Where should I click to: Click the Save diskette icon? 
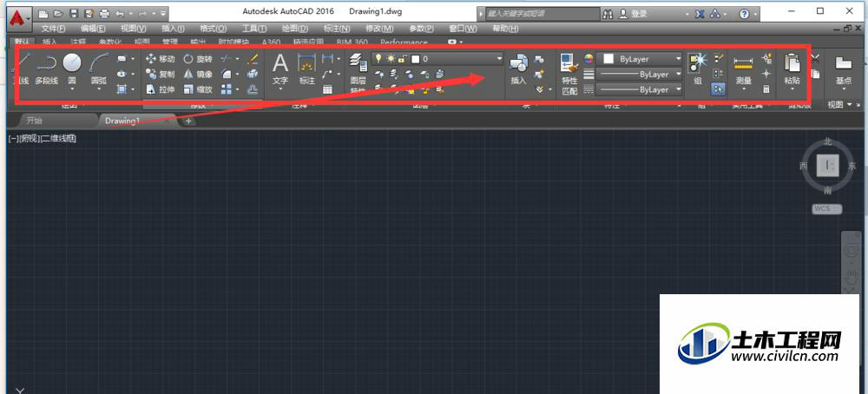74,13
